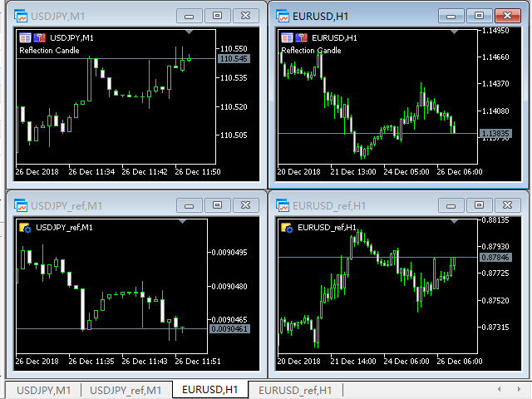The height and width of the screenshot is (399, 532).
Task: Click custom symbol gear icon in EURUSD_ref,H1 chart
Action: (x=288, y=228)
